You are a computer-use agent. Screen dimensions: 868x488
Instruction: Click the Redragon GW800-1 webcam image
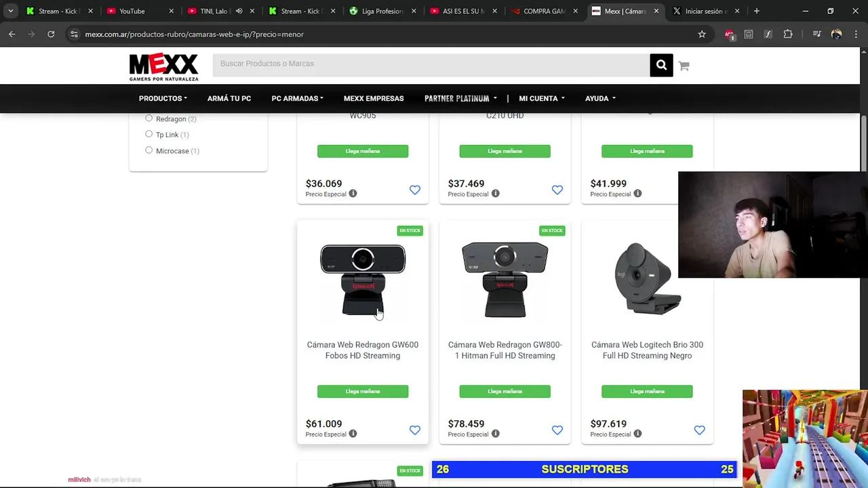[505, 279]
